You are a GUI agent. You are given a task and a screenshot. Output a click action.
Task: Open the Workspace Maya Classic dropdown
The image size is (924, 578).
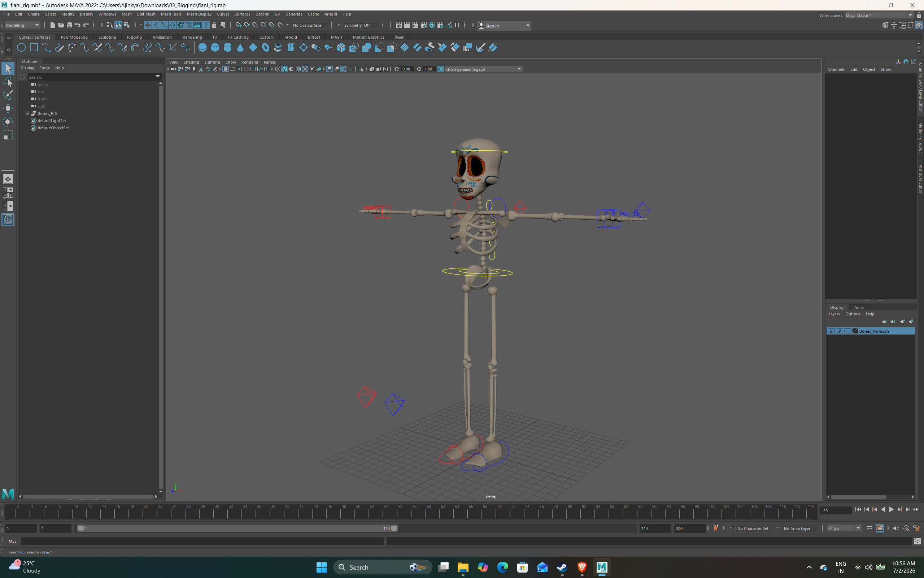coord(878,15)
